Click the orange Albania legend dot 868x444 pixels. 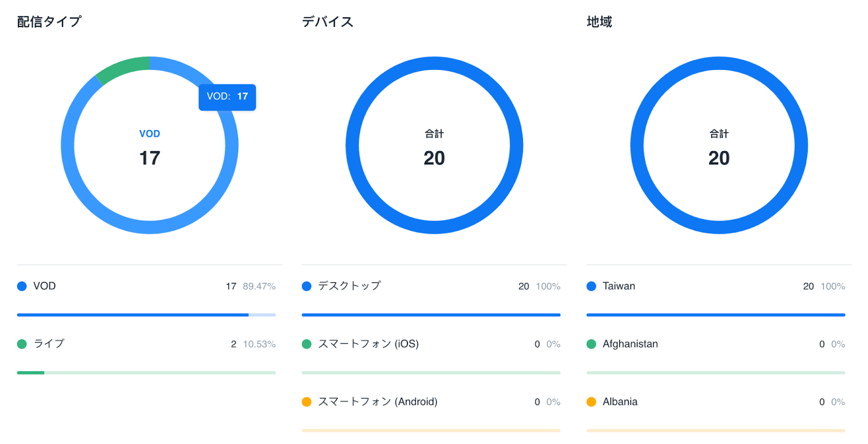(591, 402)
